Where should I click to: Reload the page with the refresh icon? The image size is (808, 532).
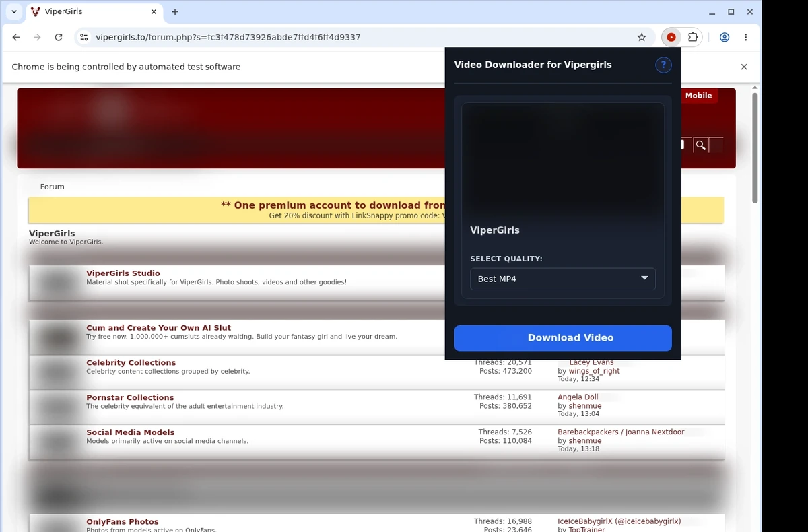(59, 38)
